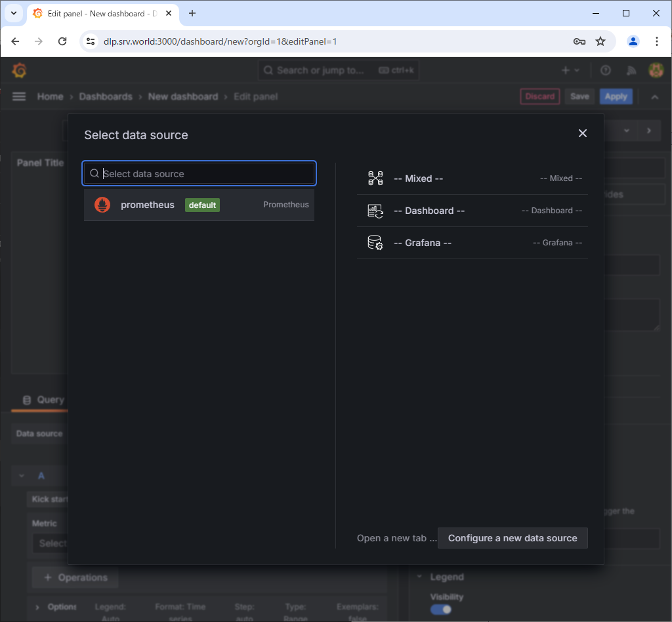672x622 pixels.
Task: Open a new browser tab
Action: click(x=192, y=13)
